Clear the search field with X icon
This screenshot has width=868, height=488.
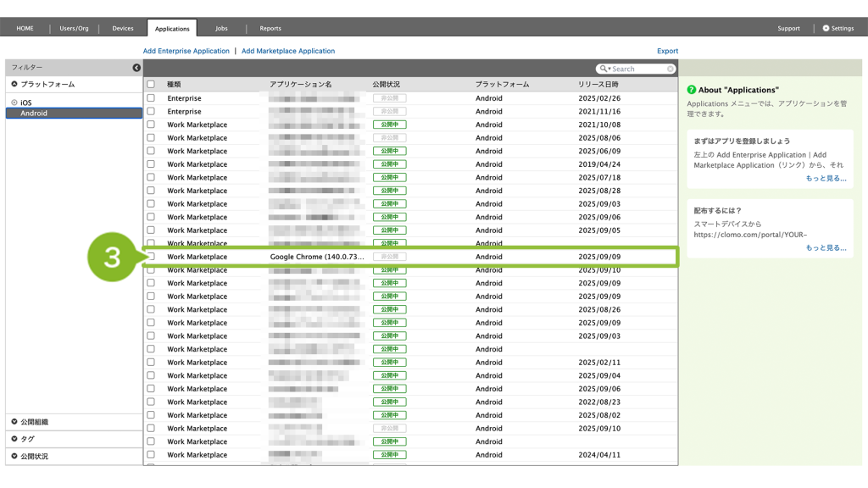point(670,69)
